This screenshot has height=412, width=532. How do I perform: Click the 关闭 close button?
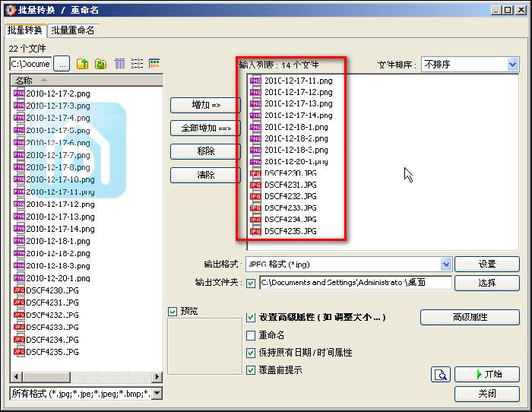[x=487, y=394]
